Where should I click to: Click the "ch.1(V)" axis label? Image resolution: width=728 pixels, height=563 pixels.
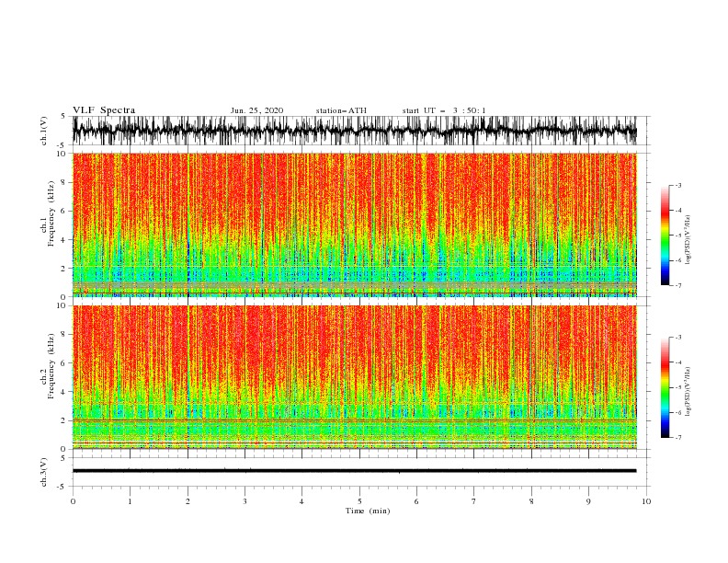click(44, 131)
